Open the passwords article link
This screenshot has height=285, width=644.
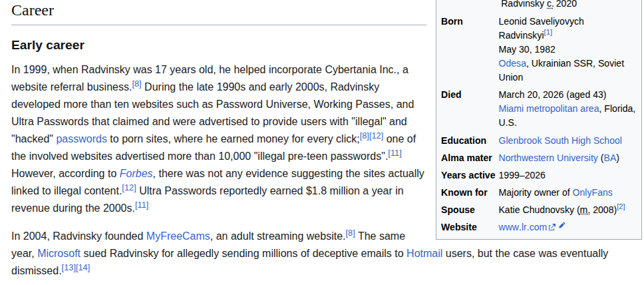81,139
